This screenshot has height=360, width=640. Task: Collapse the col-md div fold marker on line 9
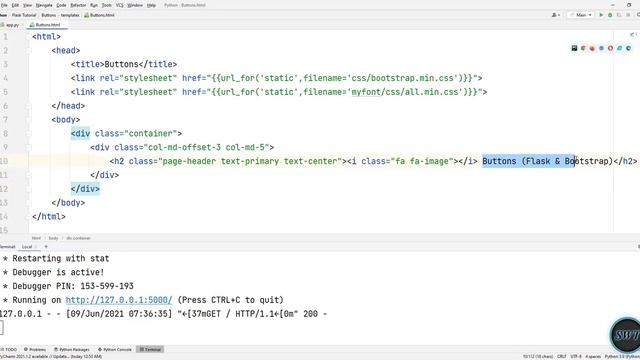[x=29, y=148]
